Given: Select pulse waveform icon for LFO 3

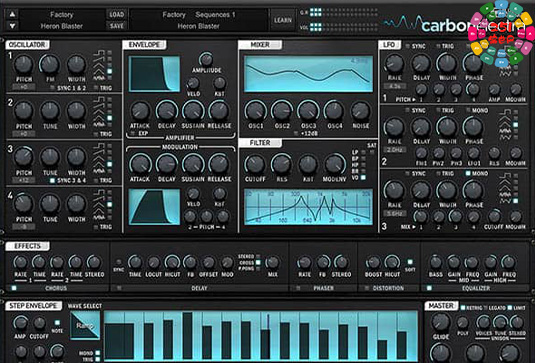Looking at the screenshot, I should pos(505,176).
